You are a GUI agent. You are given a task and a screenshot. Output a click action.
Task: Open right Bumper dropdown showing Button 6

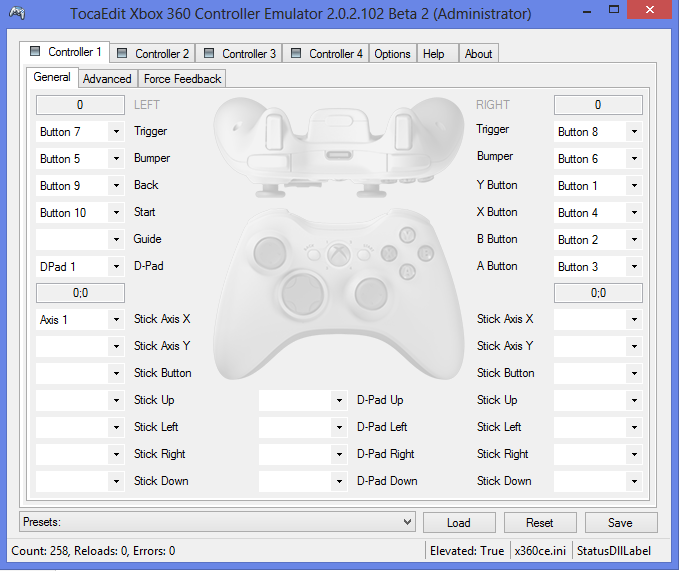coord(598,158)
